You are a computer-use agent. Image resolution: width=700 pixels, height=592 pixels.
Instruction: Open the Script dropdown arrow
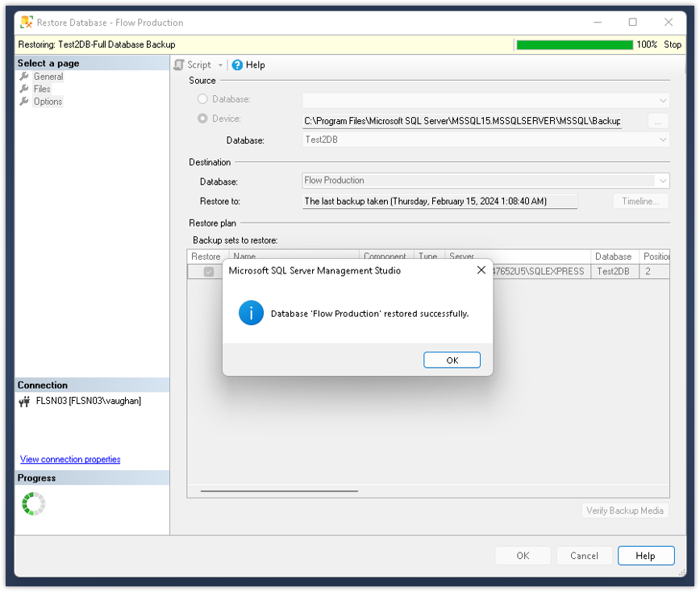pyautogui.click(x=220, y=65)
